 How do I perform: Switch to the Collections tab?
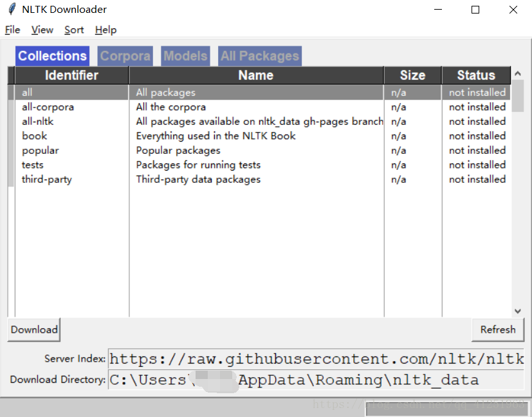(52, 56)
